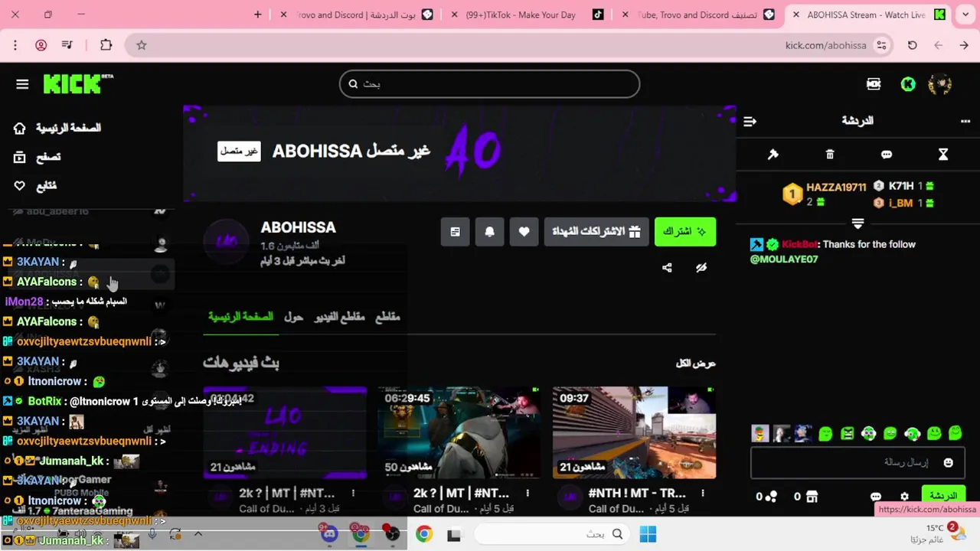Open the treasure chest icon in header
980x551 pixels.
[874, 84]
